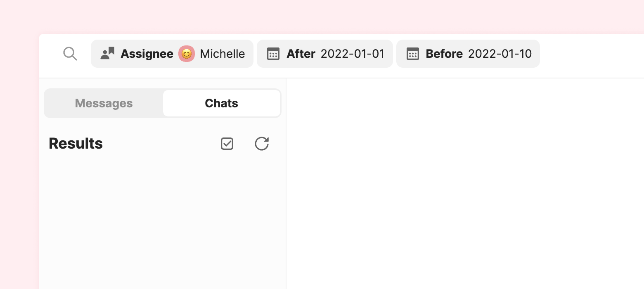
Task: Refresh the search results
Action: tap(262, 144)
